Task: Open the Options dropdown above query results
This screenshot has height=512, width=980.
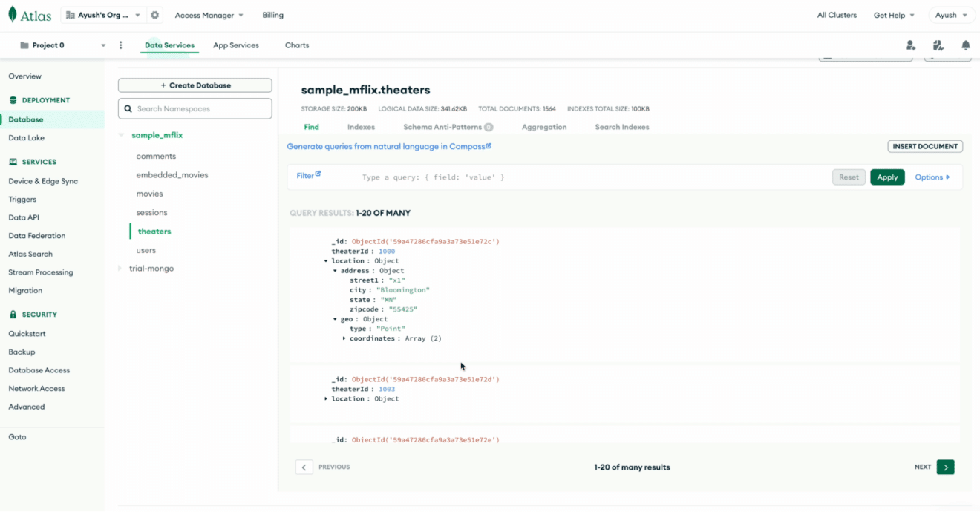Action: click(x=932, y=177)
